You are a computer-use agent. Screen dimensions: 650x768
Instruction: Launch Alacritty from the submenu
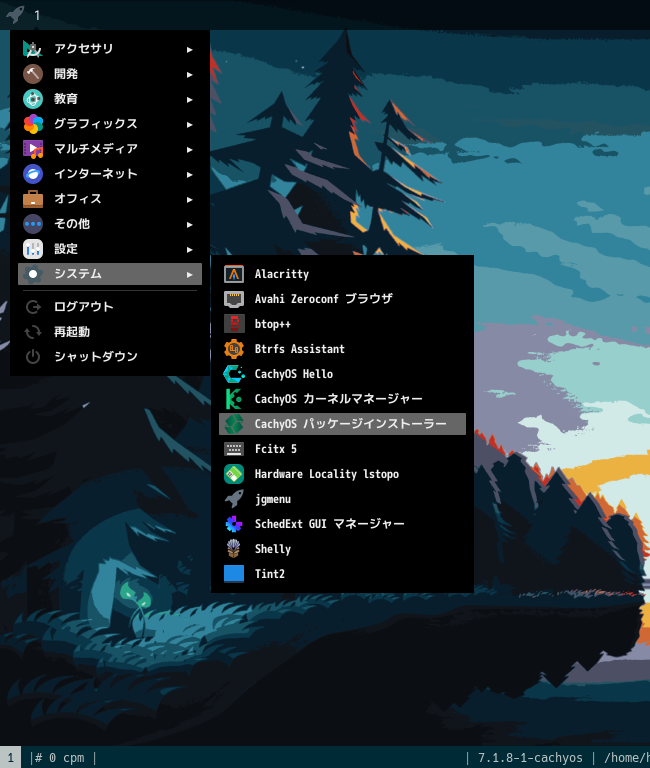282,274
